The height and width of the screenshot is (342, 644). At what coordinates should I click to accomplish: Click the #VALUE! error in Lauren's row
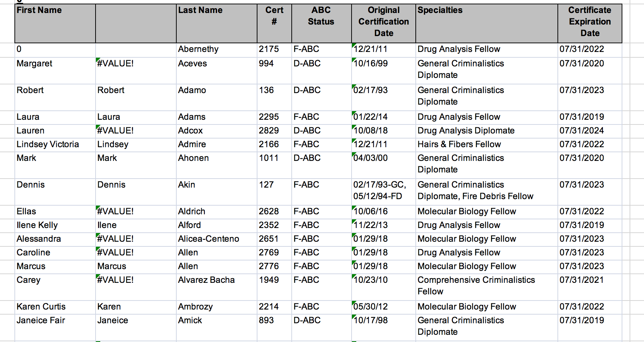click(x=136, y=131)
